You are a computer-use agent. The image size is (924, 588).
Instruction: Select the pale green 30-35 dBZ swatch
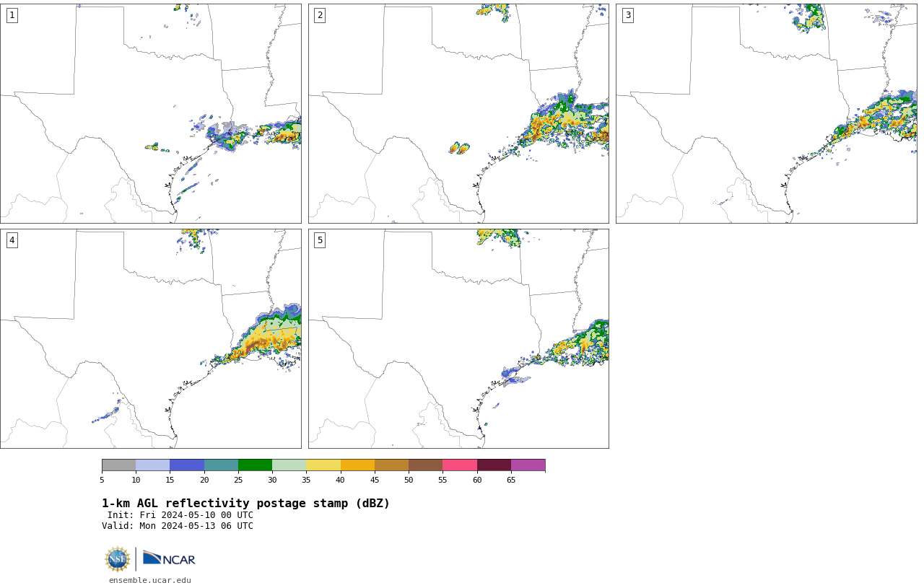tap(289, 465)
